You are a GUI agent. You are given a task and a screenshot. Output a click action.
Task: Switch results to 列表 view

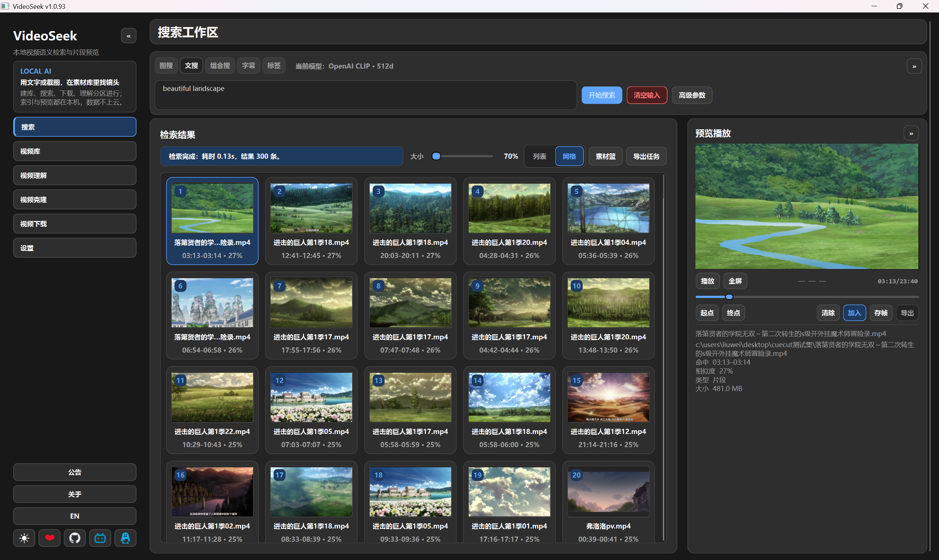(x=540, y=156)
